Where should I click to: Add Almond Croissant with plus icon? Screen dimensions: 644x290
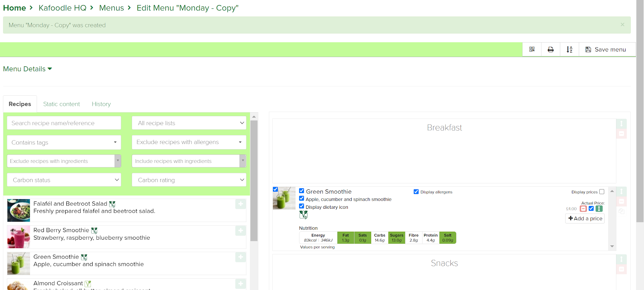pyautogui.click(x=241, y=284)
